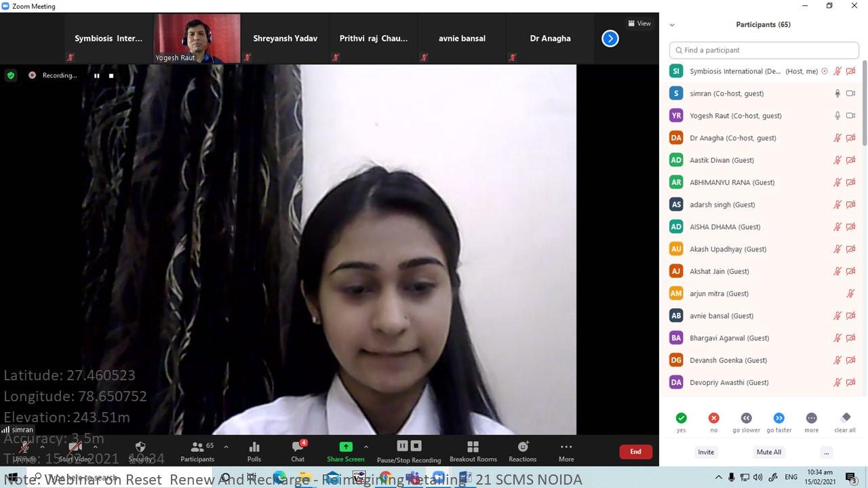This screenshot has height=488, width=868.
Task: Open the More options in meeting toolbar
Action: [x=566, y=451]
